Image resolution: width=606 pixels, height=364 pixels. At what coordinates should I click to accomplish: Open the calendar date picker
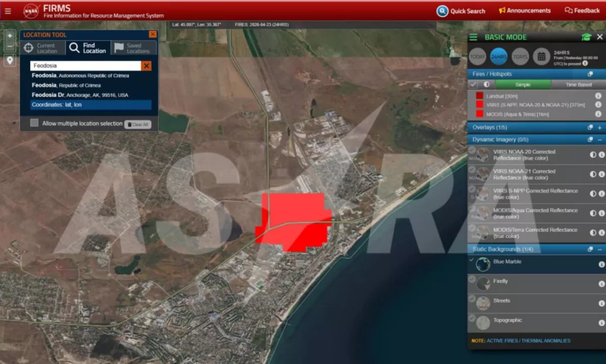(541, 57)
